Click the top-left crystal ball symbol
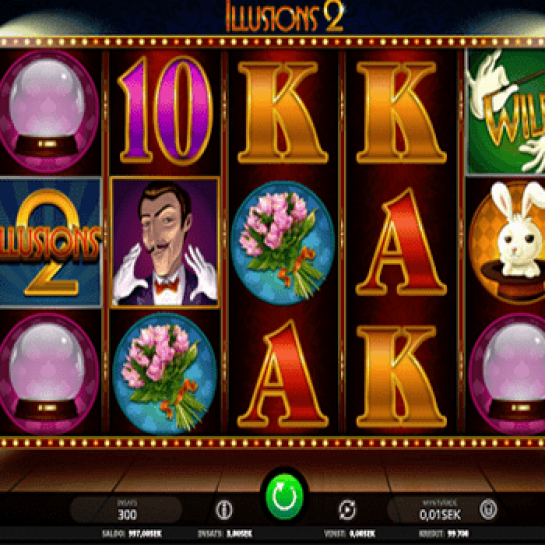 [48, 111]
